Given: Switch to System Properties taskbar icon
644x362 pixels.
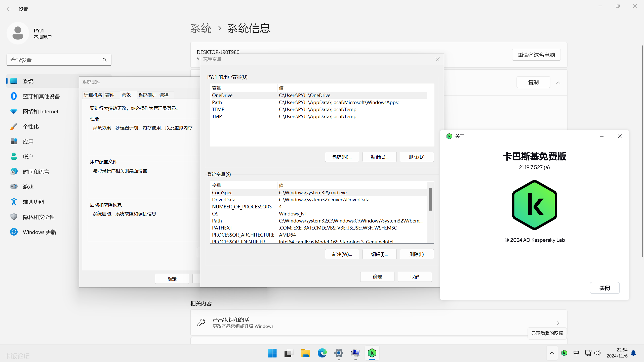Looking at the screenshot, I should (x=355, y=353).
